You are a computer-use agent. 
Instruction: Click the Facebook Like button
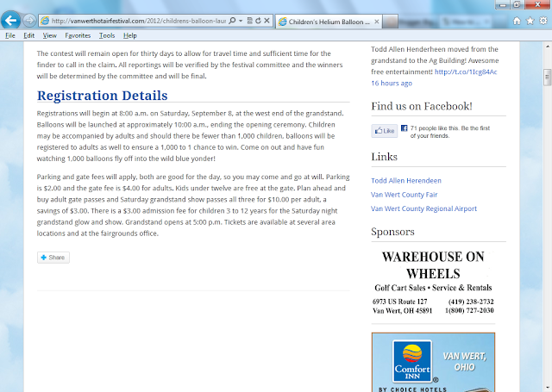[x=385, y=131]
